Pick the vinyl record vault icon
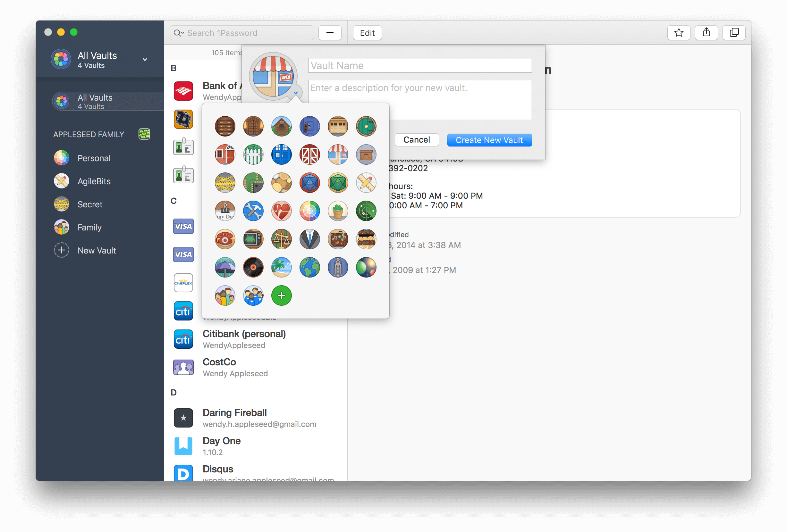 [253, 267]
